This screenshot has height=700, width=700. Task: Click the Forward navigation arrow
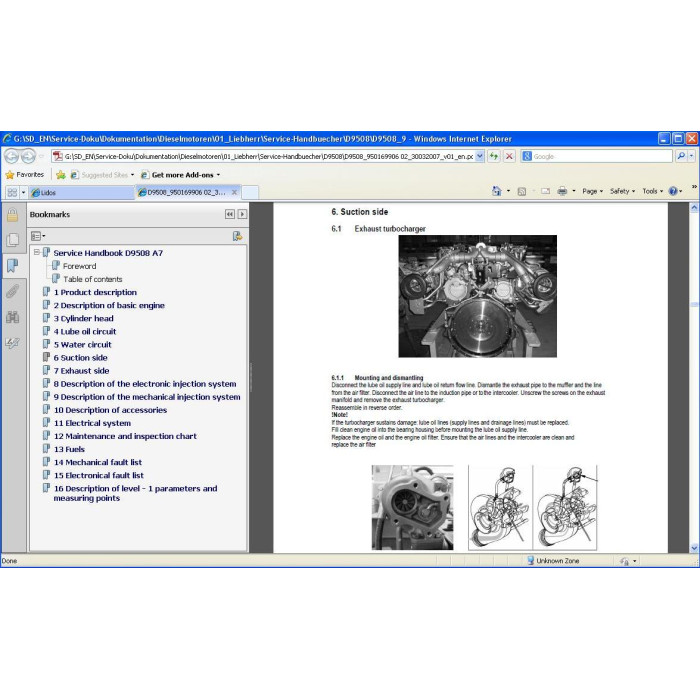pos(28,156)
